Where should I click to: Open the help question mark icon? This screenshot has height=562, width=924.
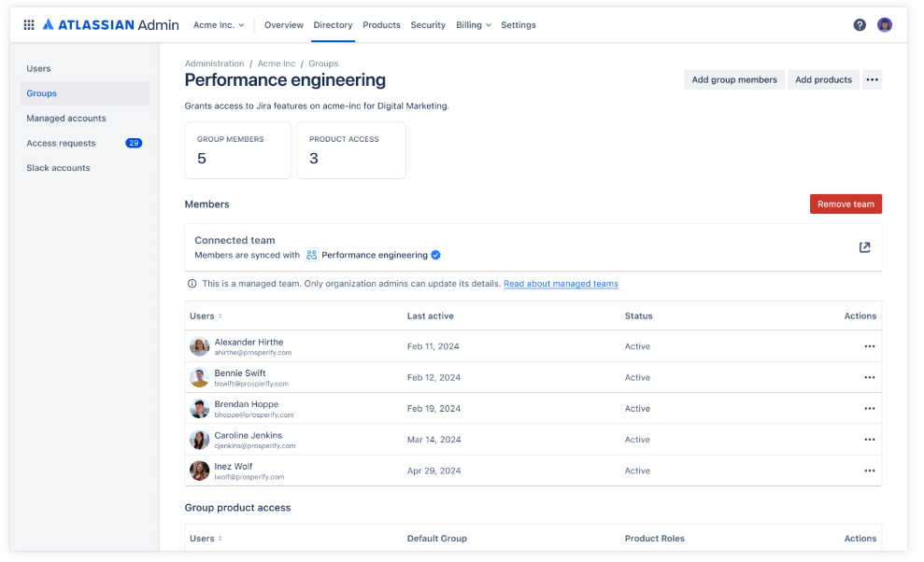[x=860, y=25]
